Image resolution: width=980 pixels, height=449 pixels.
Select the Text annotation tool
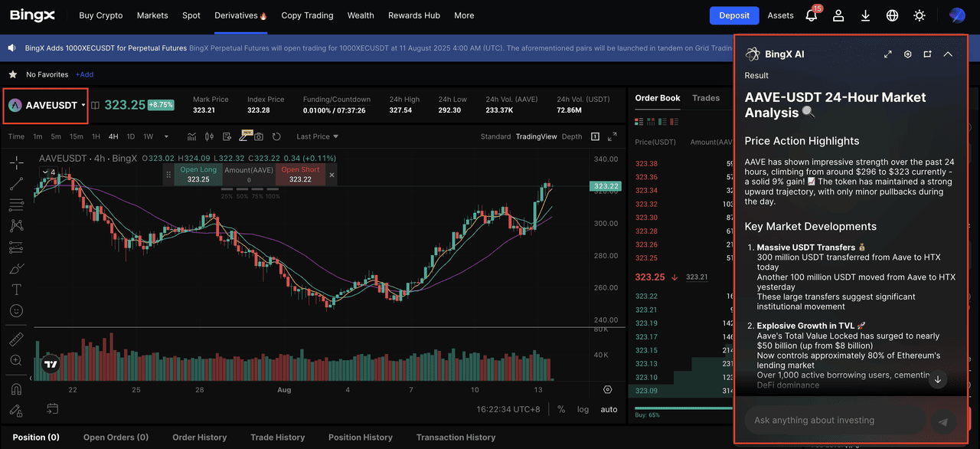coord(16,290)
